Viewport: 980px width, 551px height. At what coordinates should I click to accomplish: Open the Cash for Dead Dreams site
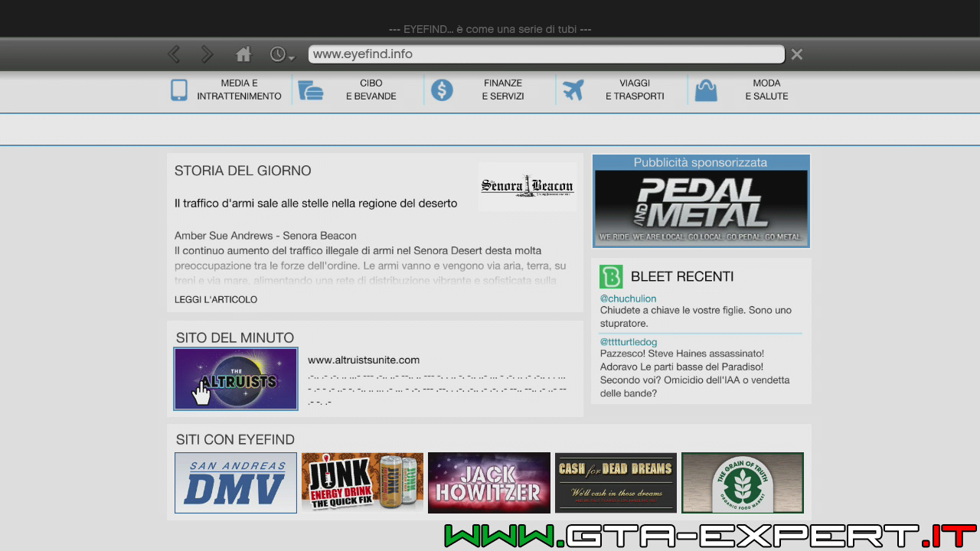[x=616, y=483]
